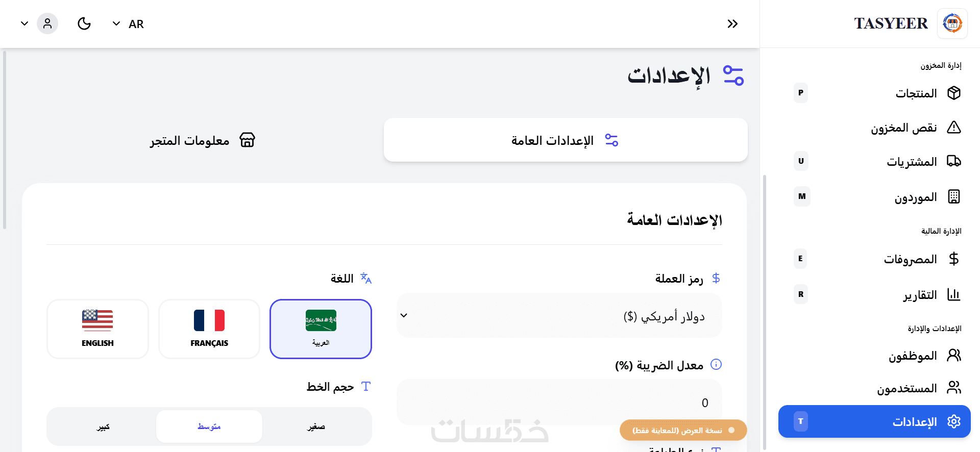The height and width of the screenshot is (452, 980).
Task: Open المنتجات products page in sidebar
Action: click(x=916, y=93)
